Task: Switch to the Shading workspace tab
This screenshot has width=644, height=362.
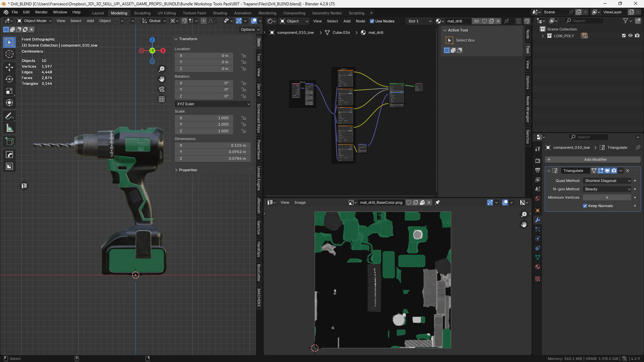Action: pyautogui.click(x=220, y=13)
